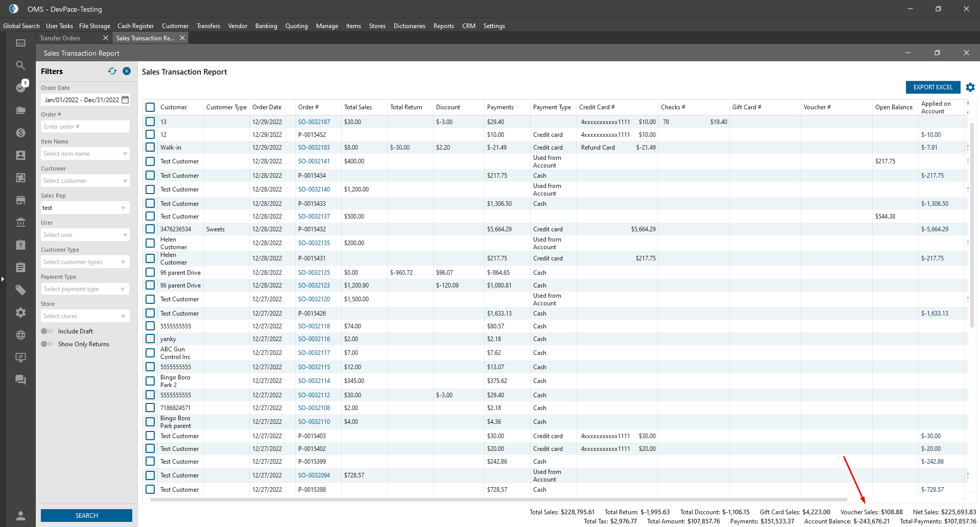The image size is (980, 527).
Task: Click the chat messages sidebar icon
Action: click(x=20, y=380)
